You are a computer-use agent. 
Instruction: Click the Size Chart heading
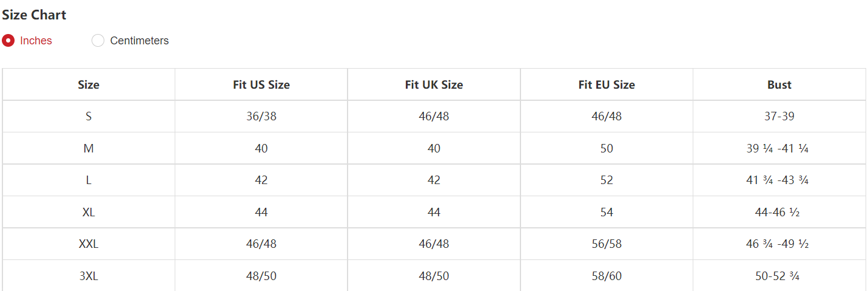[34, 15]
